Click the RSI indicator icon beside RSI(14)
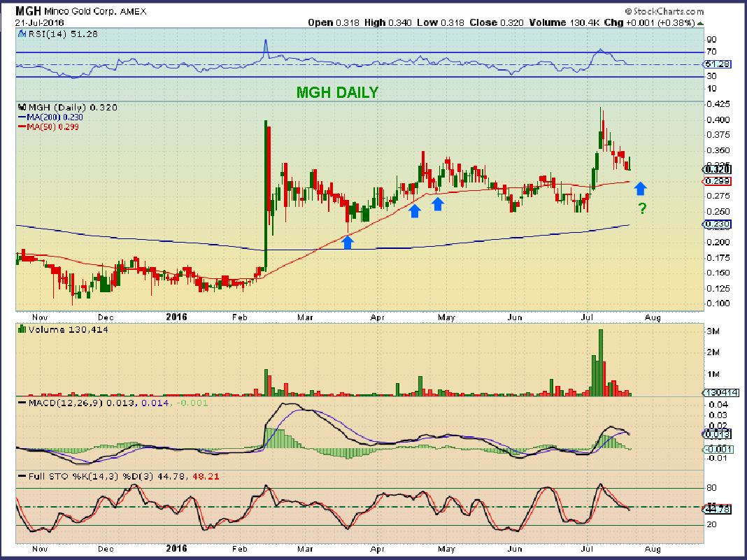 (21, 34)
